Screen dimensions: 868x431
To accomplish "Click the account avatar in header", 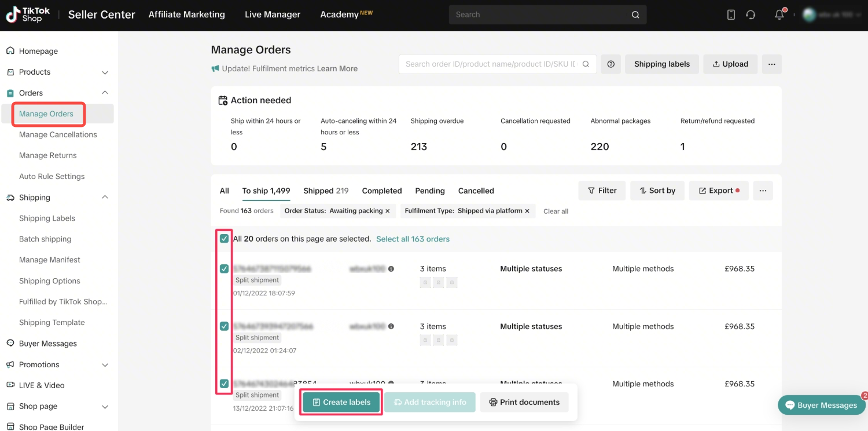I will pyautogui.click(x=809, y=14).
